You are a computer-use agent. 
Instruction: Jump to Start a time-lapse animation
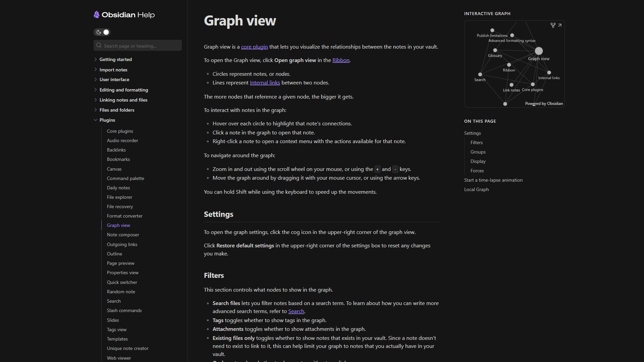point(493,180)
